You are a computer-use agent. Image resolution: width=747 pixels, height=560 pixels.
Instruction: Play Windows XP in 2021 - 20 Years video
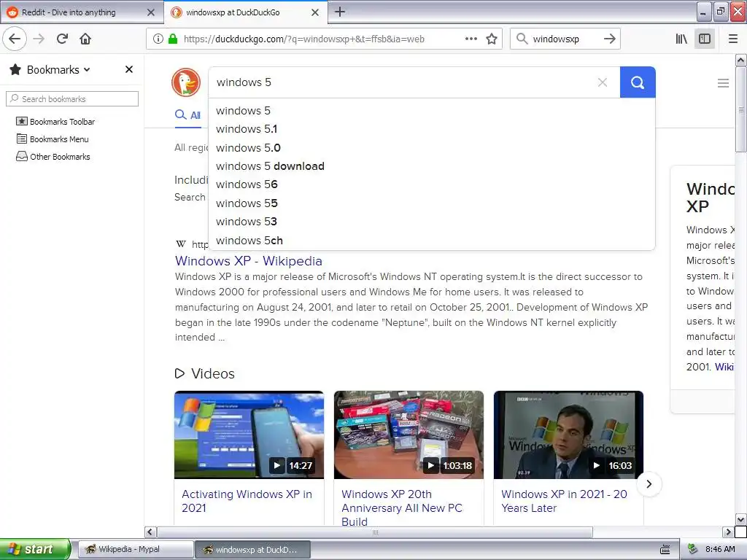tap(568, 435)
